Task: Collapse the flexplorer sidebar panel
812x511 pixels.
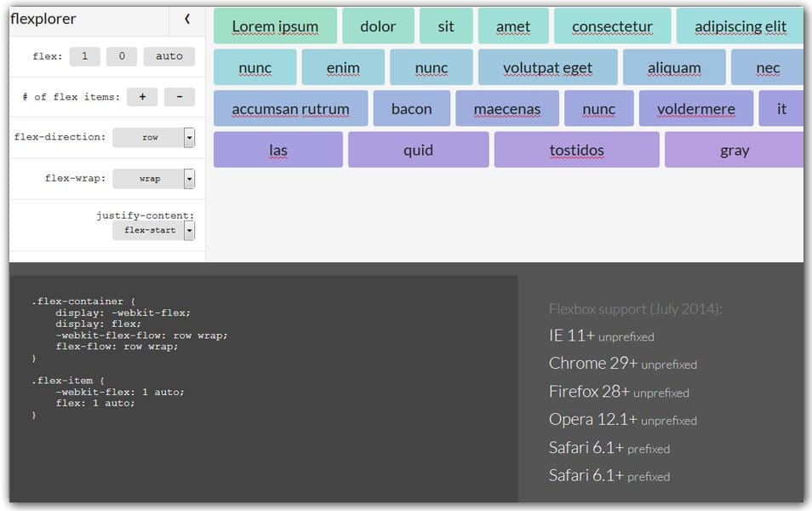Action: pyautogui.click(x=188, y=18)
